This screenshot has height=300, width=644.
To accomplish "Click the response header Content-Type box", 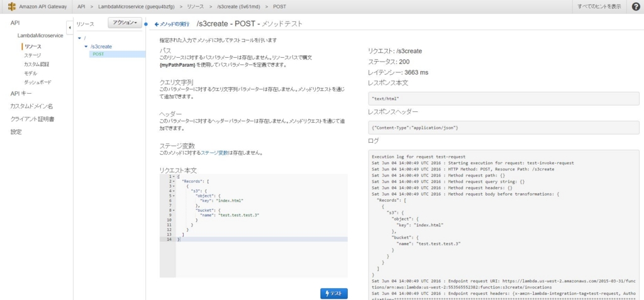I will (x=504, y=128).
